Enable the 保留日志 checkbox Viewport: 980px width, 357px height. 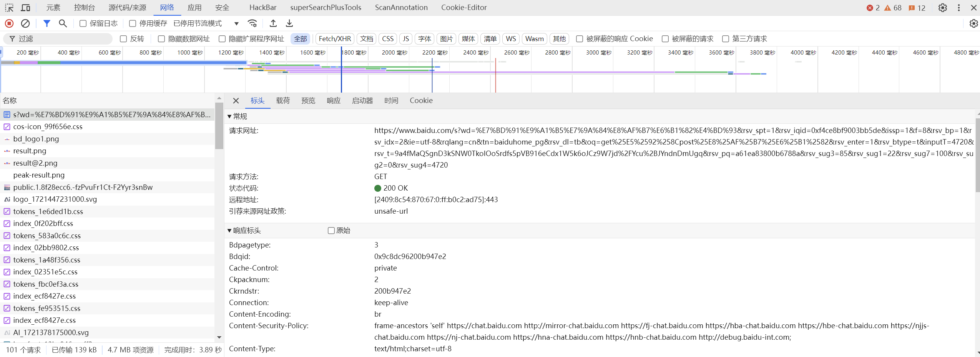[83, 23]
